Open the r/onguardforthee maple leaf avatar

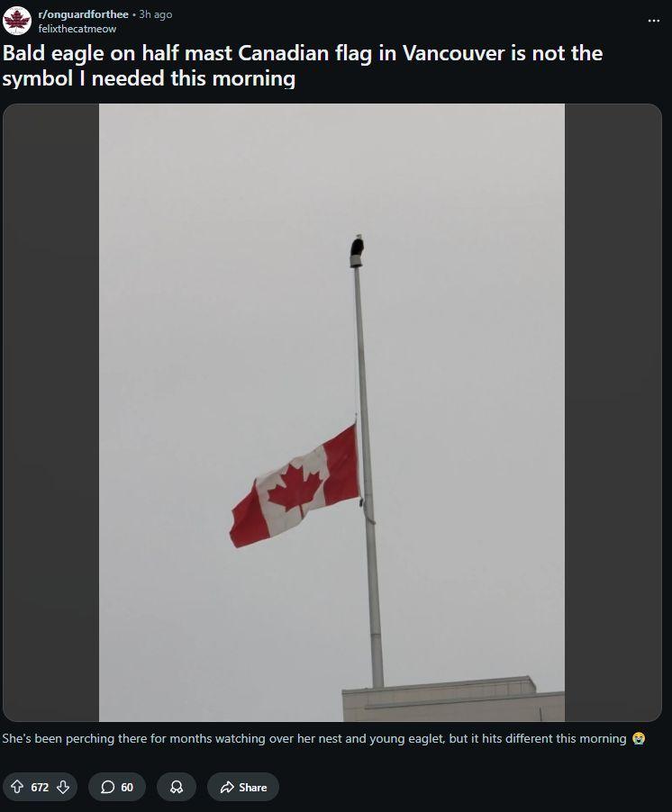(17, 21)
